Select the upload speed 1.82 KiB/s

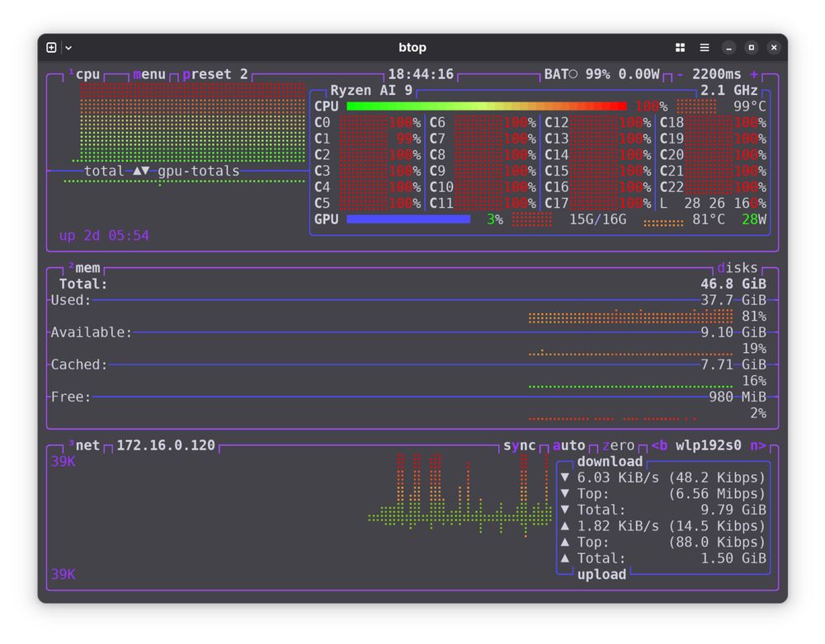[x=618, y=526]
